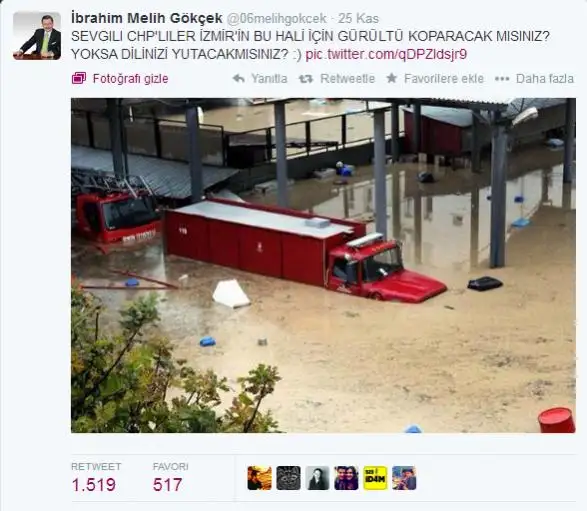Hide the photo via Fotoğrafı gizle
Viewport: 587px width, 511px height.
[130, 79]
